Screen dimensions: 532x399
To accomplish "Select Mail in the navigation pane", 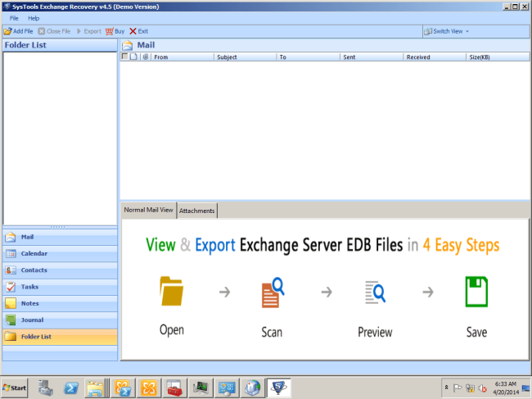I will (60, 237).
